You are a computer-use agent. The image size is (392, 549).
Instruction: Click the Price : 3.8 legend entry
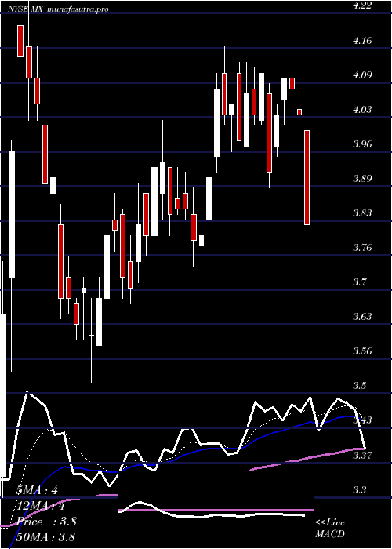coord(45,522)
